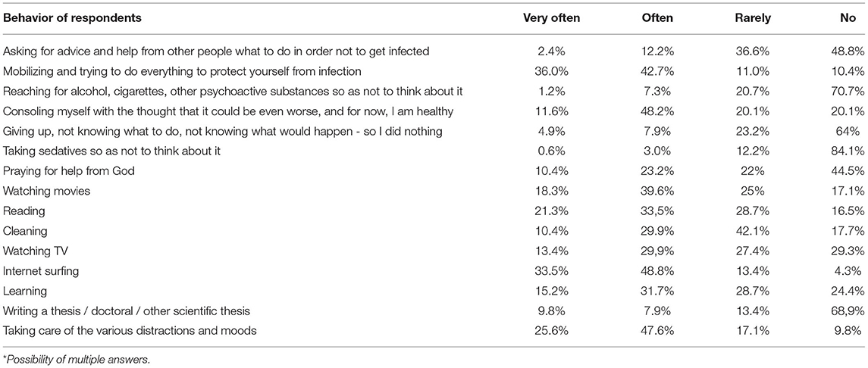Click the 'Behavior of respondents' column header
The height and width of the screenshot is (368, 868).
(72, 18)
